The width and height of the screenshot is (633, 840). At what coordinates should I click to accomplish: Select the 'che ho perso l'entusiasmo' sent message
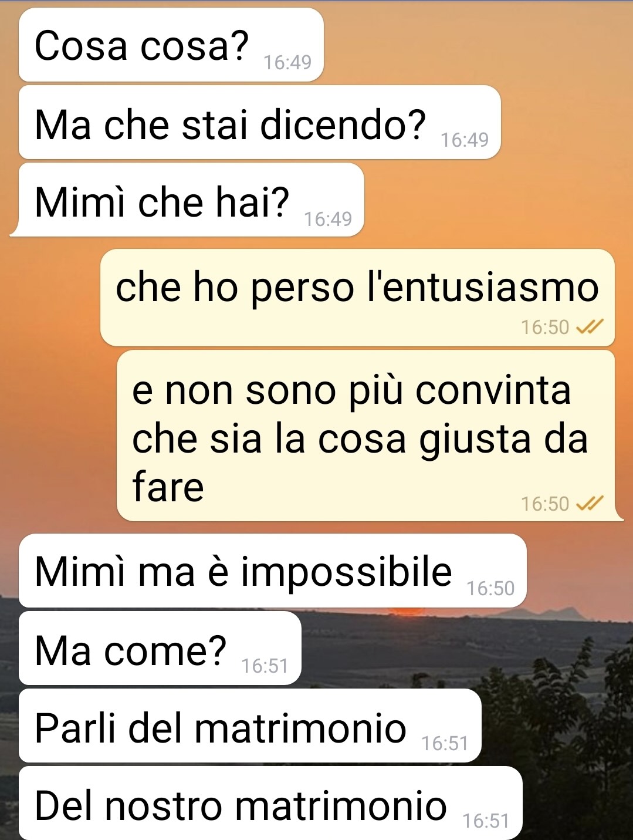[357, 298]
